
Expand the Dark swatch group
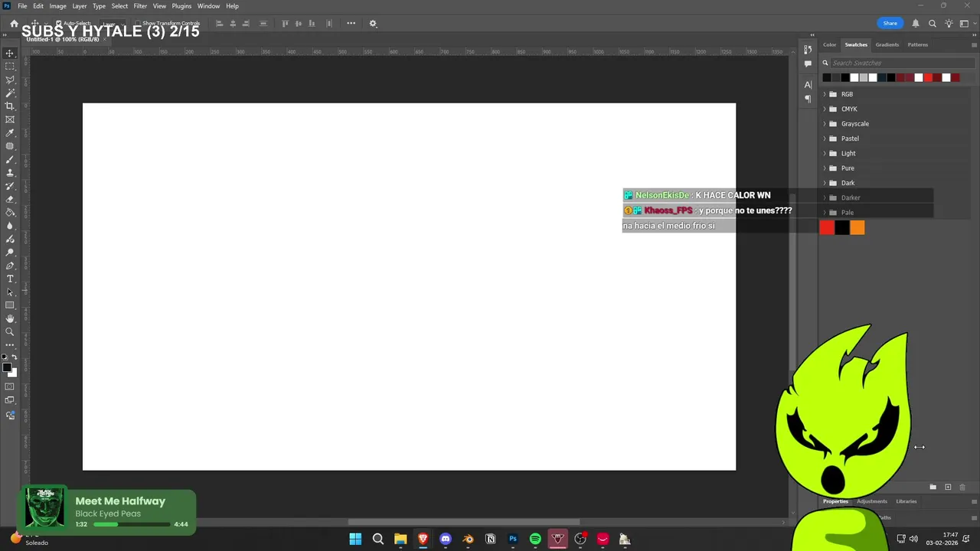825,183
